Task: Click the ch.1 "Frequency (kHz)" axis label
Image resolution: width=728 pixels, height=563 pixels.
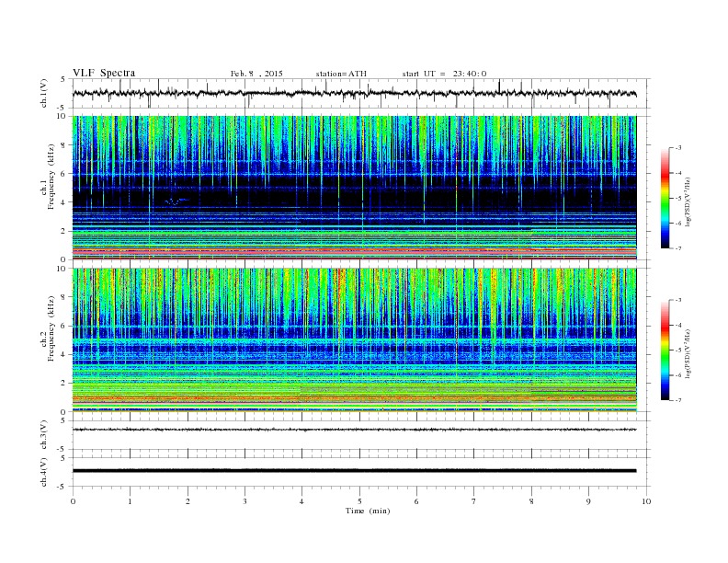Action: click(x=51, y=177)
